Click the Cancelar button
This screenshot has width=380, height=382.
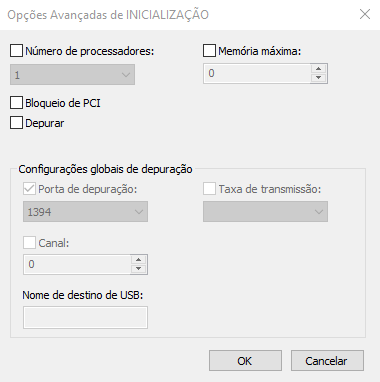[x=327, y=361]
